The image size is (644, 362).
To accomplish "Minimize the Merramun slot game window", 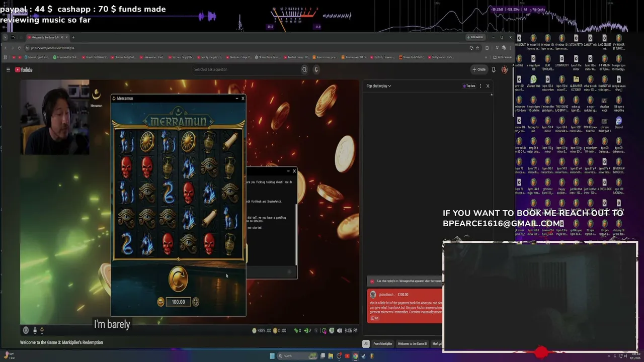I will [236, 98].
